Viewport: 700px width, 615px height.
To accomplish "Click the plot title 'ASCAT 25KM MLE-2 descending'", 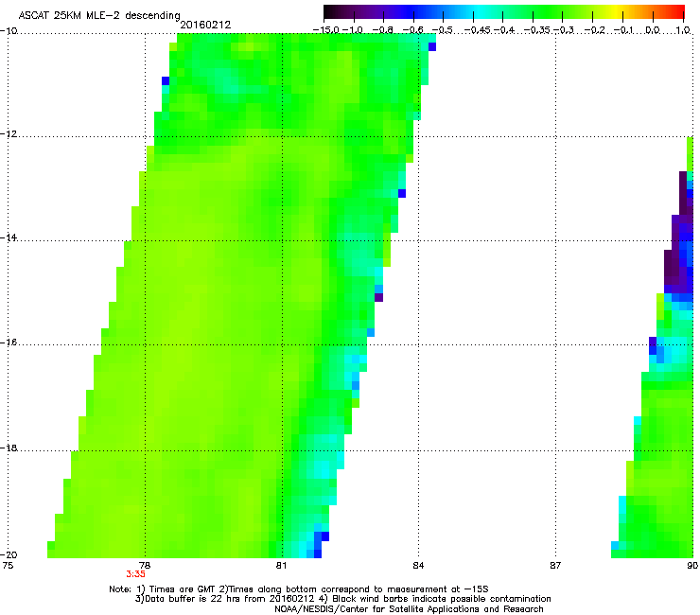I will tap(99, 16).
